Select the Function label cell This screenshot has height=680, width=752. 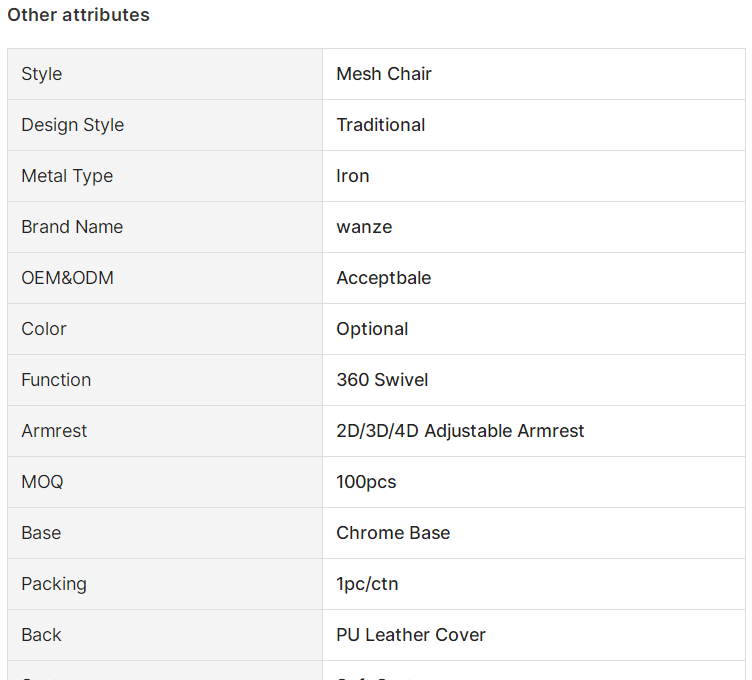point(165,380)
